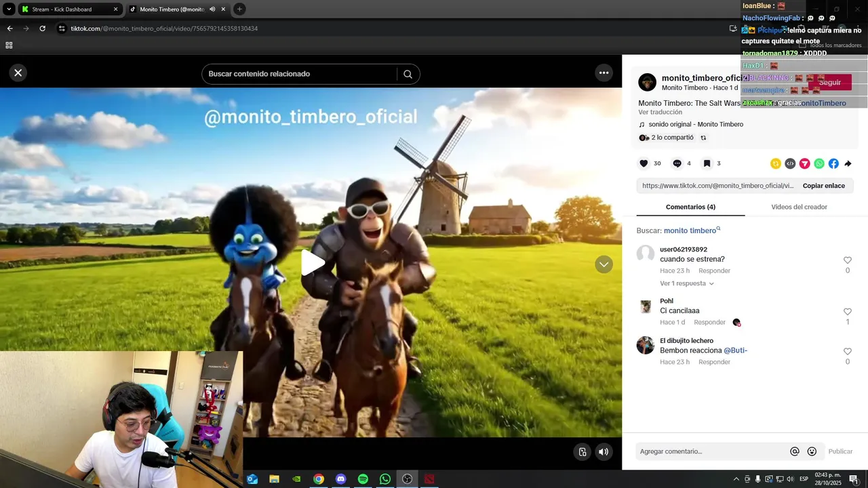Reply to Pohl's 'Ci cancilaaa' comment

[x=709, y=322]
